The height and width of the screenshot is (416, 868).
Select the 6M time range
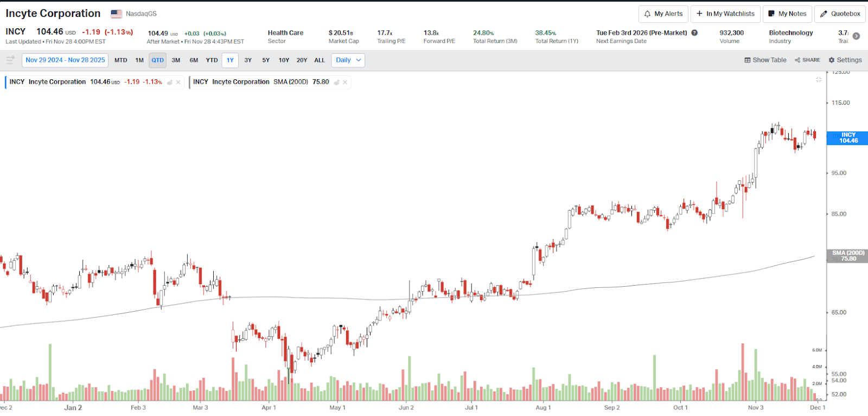[194, 60]
